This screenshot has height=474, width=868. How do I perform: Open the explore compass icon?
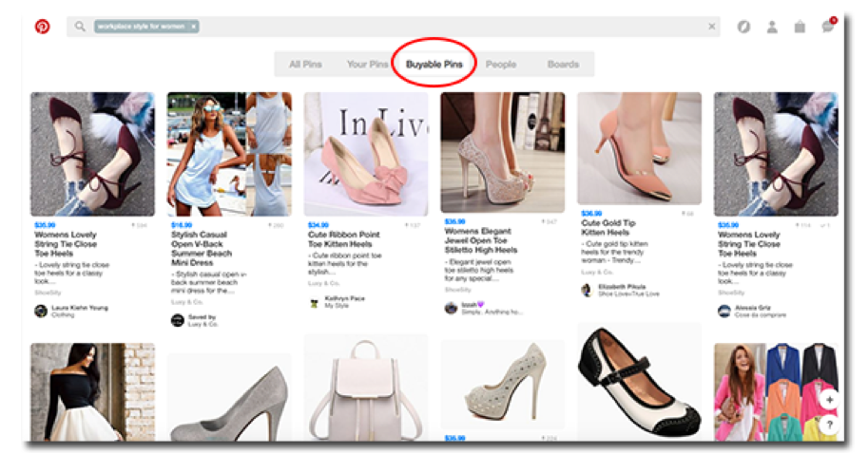743,27
